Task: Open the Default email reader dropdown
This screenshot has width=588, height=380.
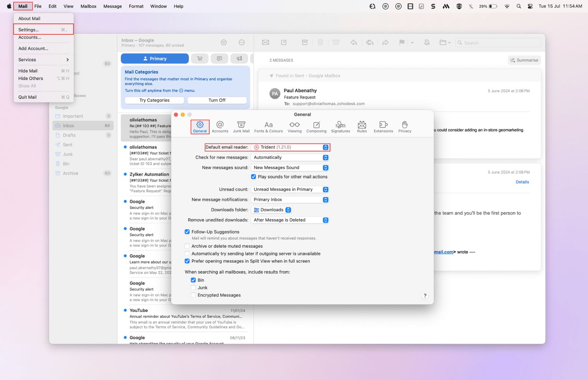Action: 290,147
